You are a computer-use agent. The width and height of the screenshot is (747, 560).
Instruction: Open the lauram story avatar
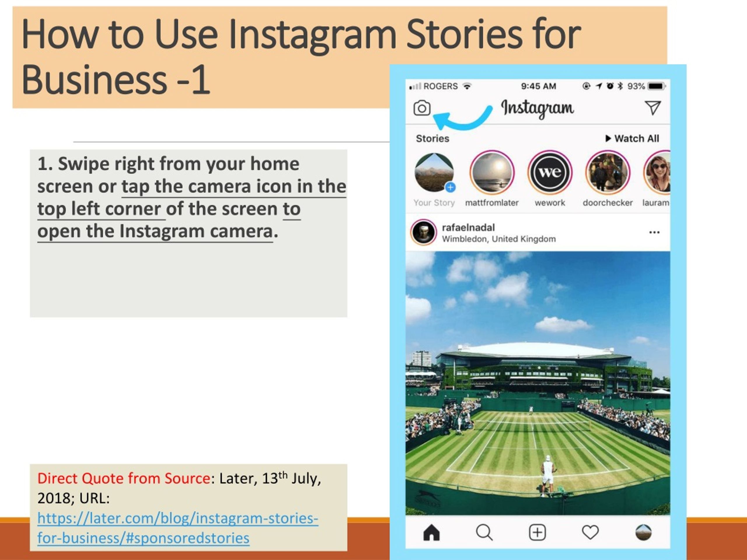pyautogui.click(x=657, y=172)
